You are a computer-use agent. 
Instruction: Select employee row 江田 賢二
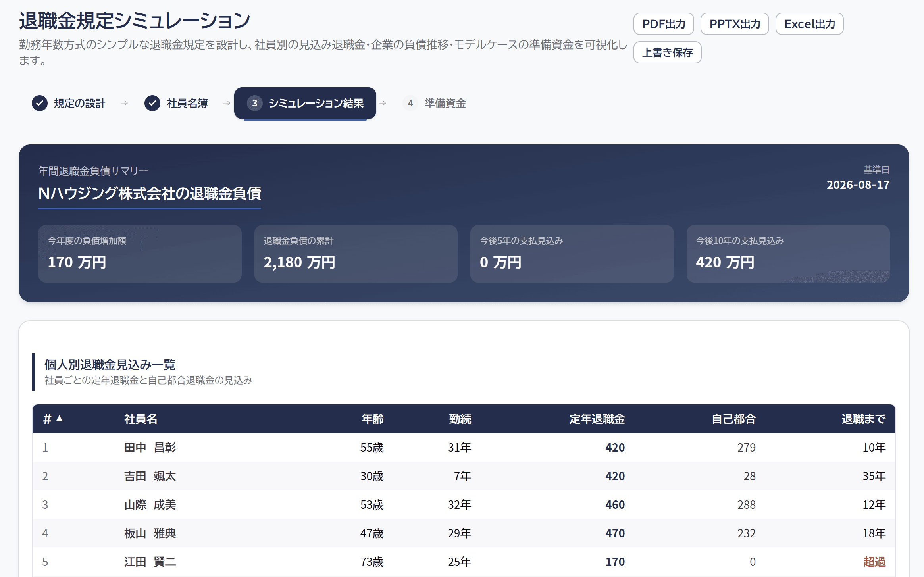(464, 562)
